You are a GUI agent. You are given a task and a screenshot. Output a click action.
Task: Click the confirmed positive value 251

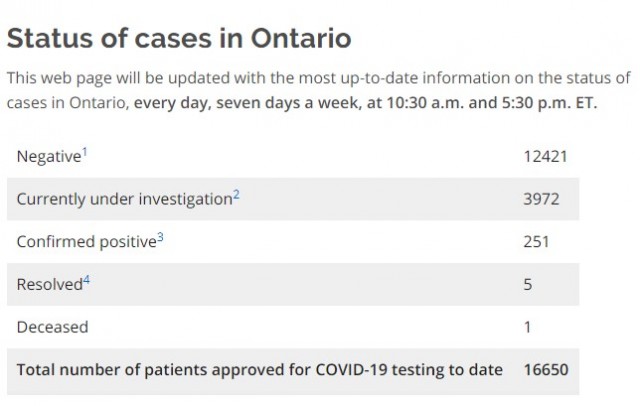[x=536, y=242]
